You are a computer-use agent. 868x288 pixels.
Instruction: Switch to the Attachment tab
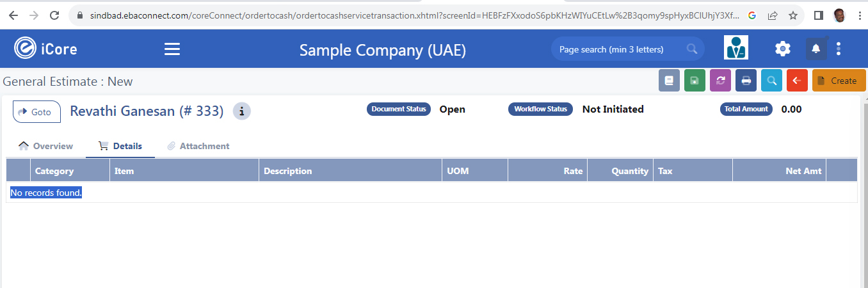[x=198, y=146]
